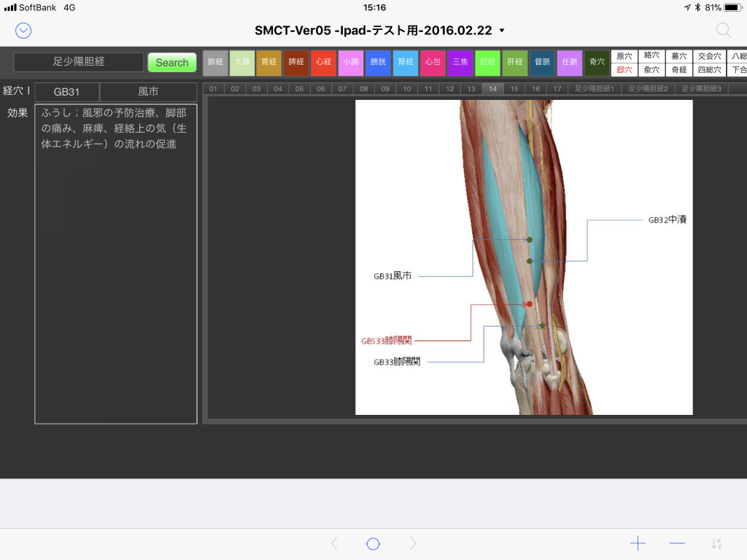This screenshot has height=560, width=747.
Task: Tap the 足少陽胆経 search field
Action: [x=79, y=62]
